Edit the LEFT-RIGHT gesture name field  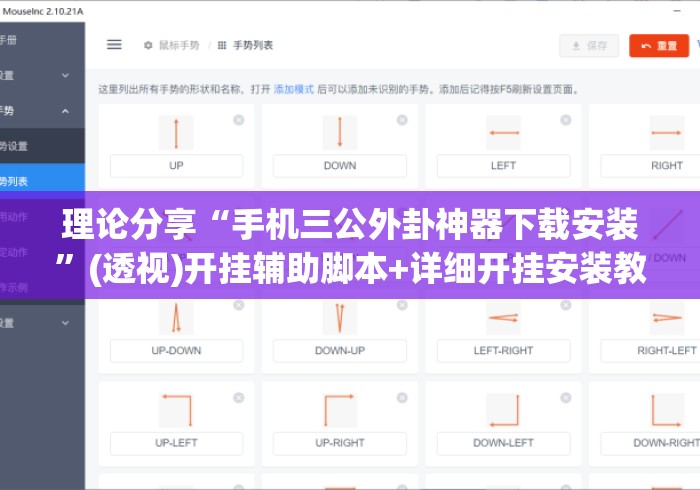(504, 351)
